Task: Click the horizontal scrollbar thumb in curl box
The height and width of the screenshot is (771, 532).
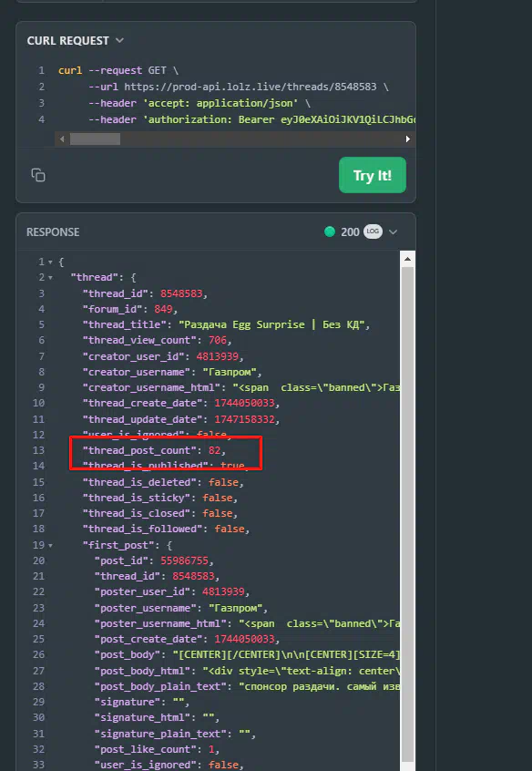Action: tap(95, 139)
